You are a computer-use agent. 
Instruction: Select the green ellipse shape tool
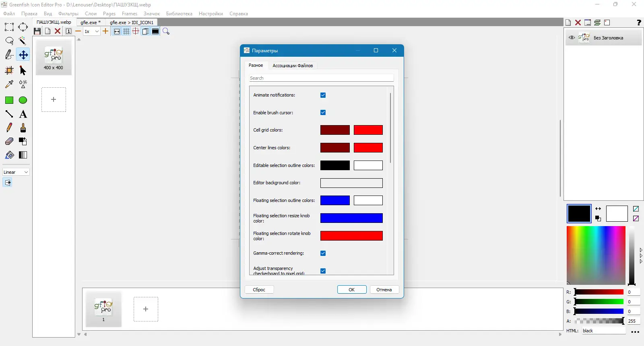(23, 100)
